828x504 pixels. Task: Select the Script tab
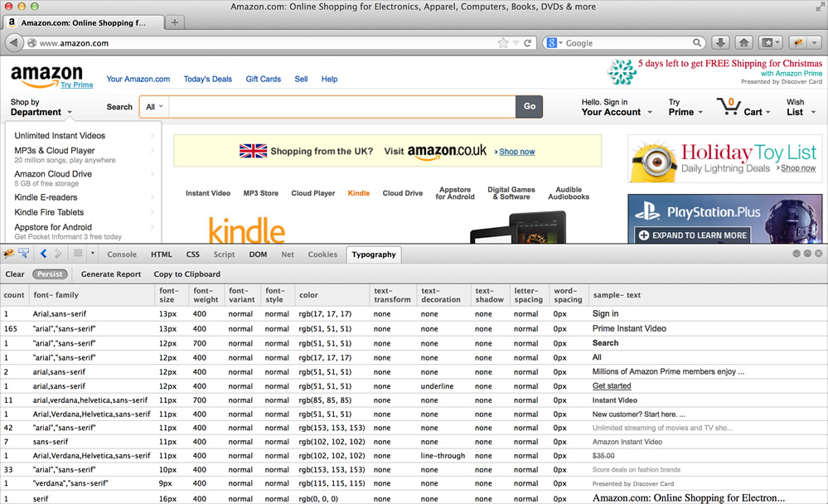click(x=224, y=254)
